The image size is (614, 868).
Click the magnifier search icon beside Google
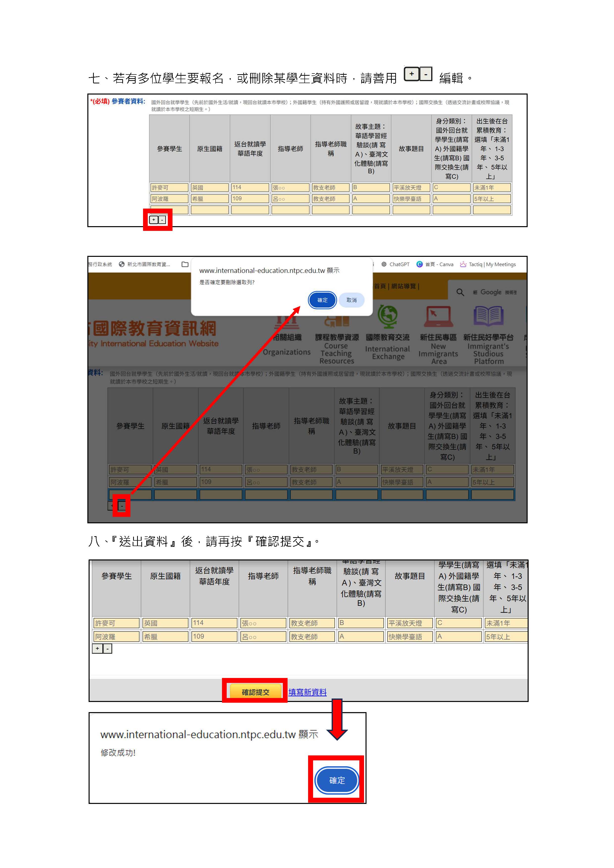click(x=460, y=292)
